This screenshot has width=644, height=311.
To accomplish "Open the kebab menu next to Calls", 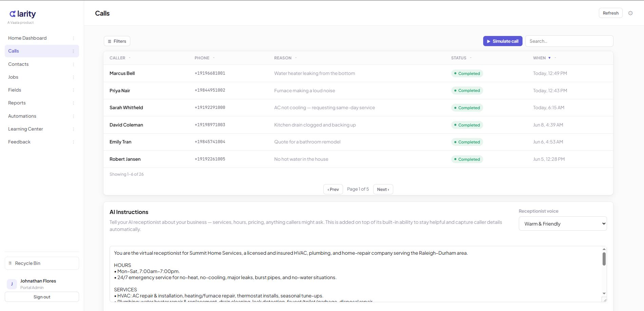I will point(73,51).
